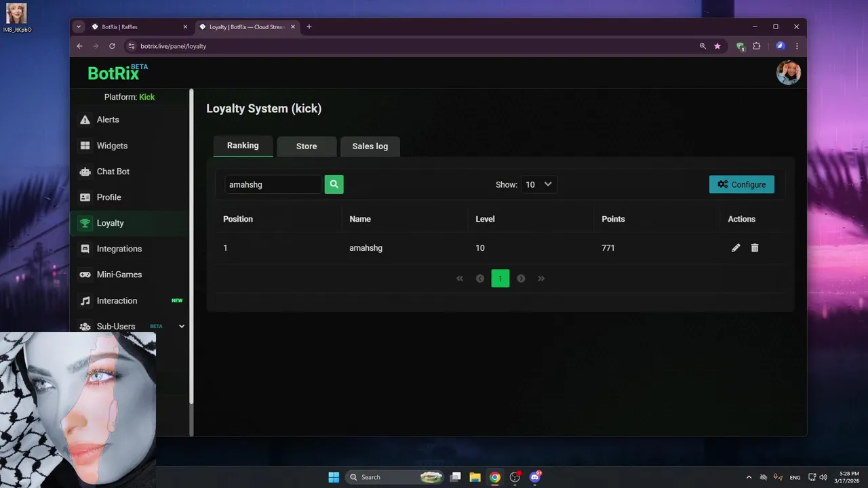Jump to last ranking page

[541, 279]
